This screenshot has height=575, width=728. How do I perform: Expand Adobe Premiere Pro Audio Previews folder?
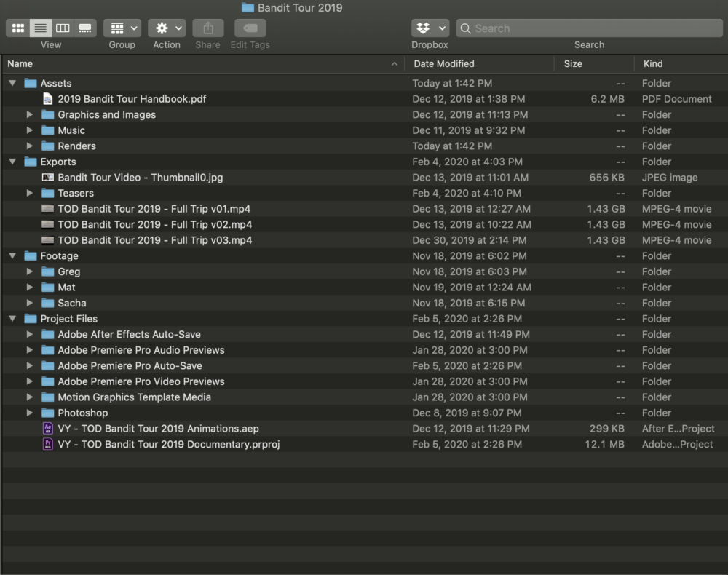(x=30, y=350)
